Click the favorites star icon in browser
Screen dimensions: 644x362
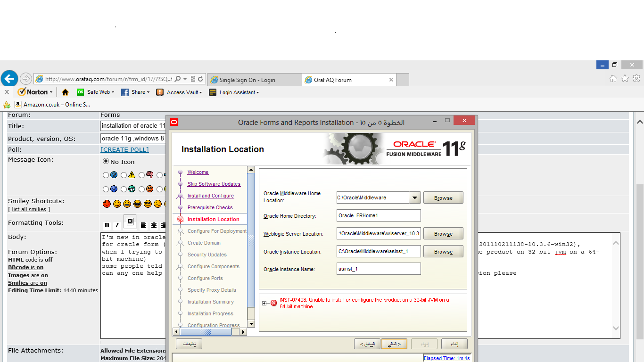[x=625, y=79]
